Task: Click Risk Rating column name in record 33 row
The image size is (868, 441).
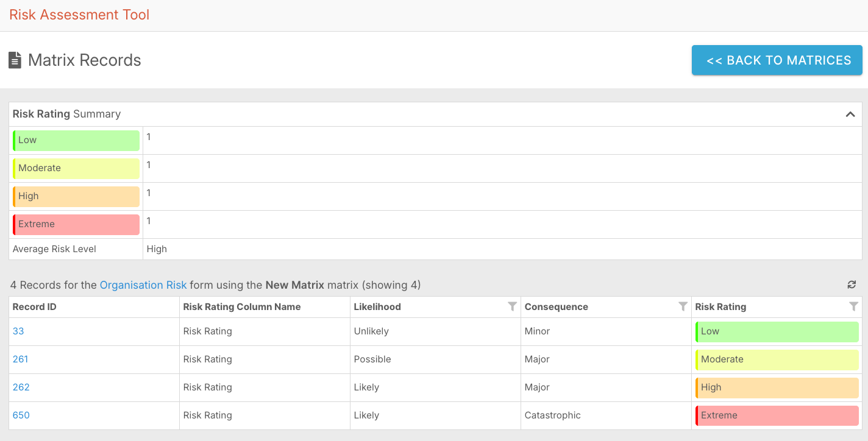Action: pos(208,331)
